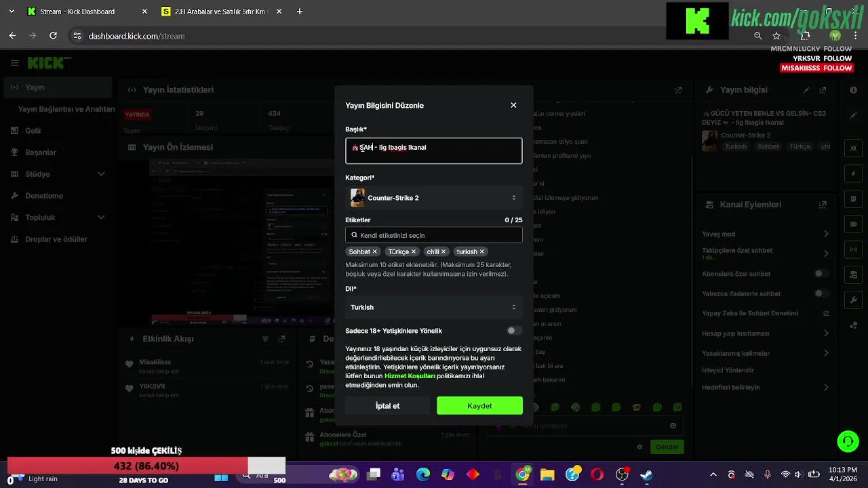Image resolution: width=868 pixels, height=488 pixels.
Task: Pop out the Yayın İstatistikleri panel
Action: tap(678, 89)
